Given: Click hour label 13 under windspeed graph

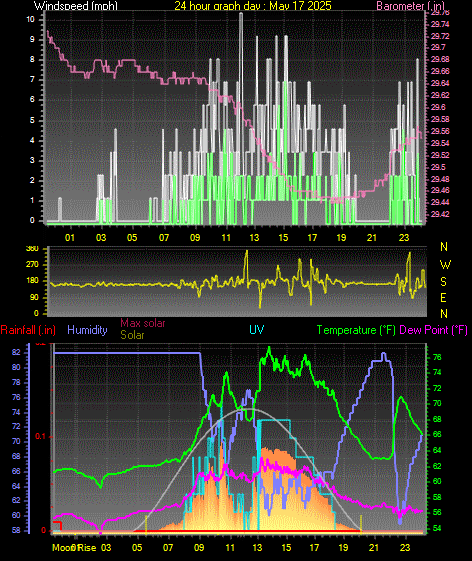Looking at the screenshot, I should pos(254,238).
